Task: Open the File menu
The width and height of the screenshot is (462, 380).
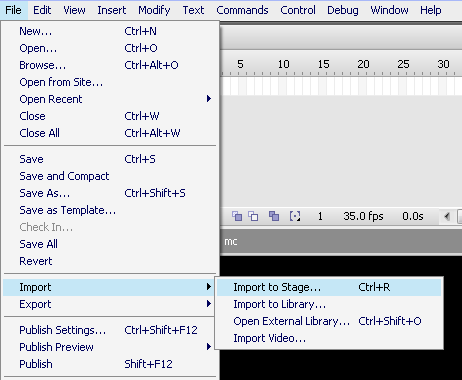Action: (x=13, y=10)
